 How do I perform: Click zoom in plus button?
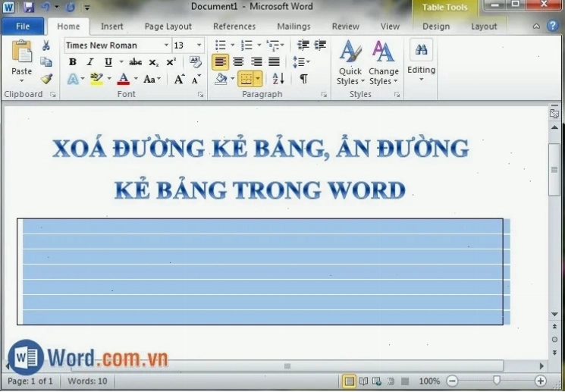point(541,381)
